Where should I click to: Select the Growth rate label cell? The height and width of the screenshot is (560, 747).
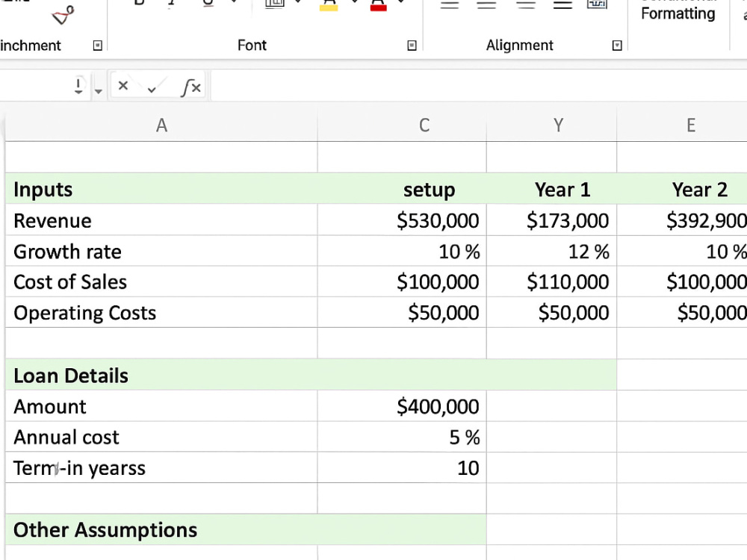coord(161,251)
